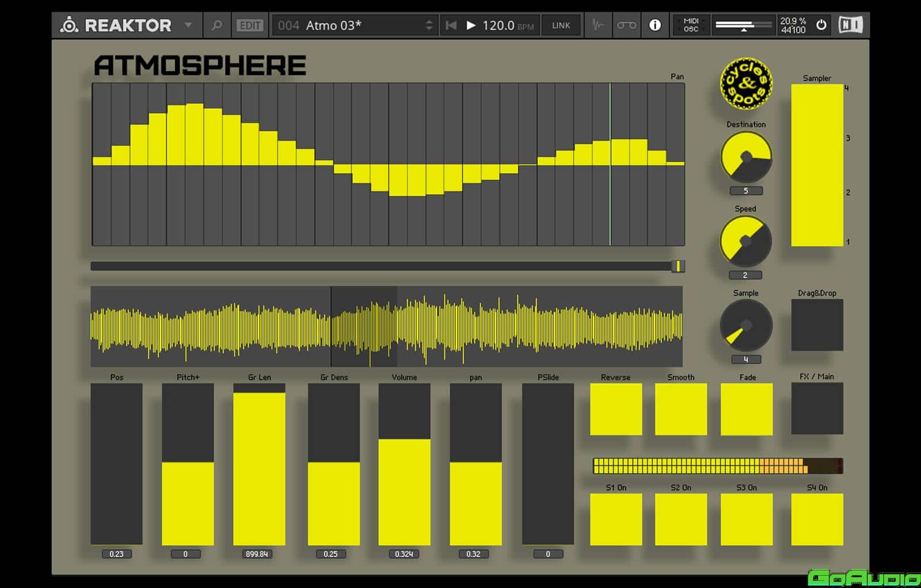This screenshot has height=588, width=921.
Task: Click the Pos vertical fader
Action: pyautogui.click(x=116, y=464)
